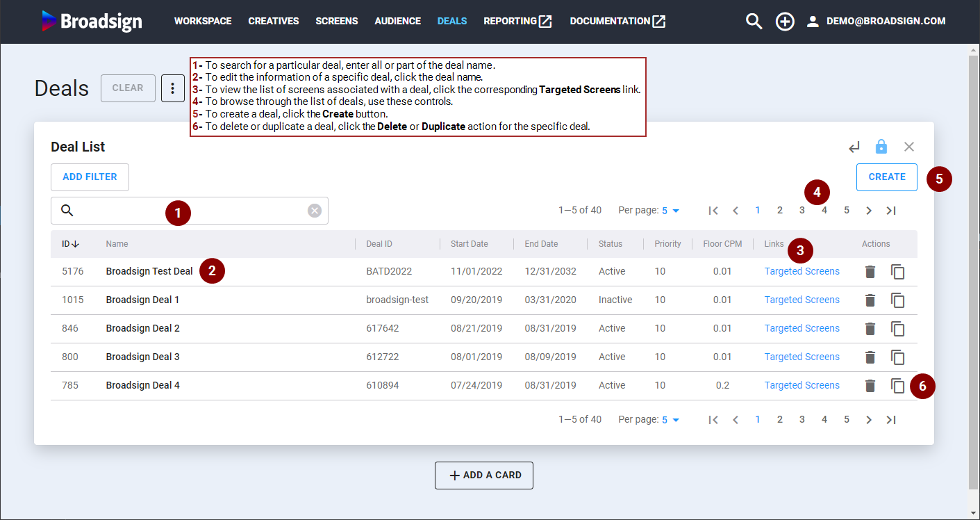Go to page 2 in top pagination
The height and width of the screenshot is (520, 980).
(780, 211)
